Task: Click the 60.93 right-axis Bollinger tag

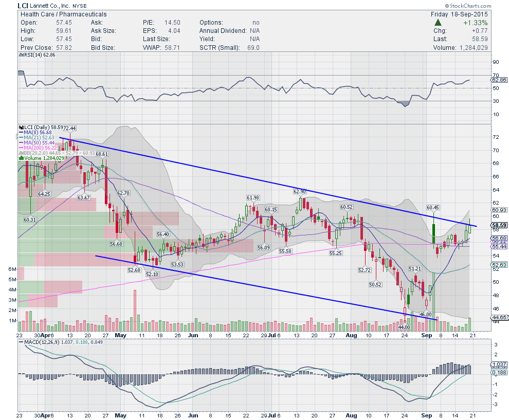Action: 499,210
